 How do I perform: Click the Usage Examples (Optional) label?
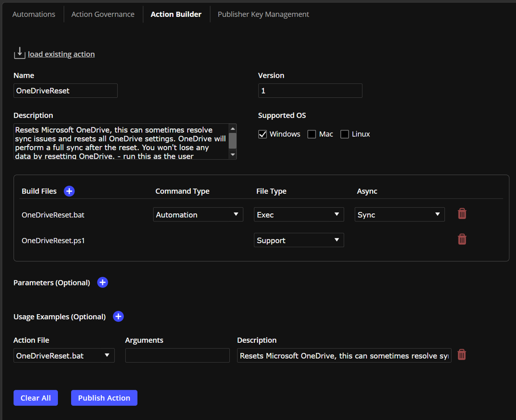[x=59, y=317]
